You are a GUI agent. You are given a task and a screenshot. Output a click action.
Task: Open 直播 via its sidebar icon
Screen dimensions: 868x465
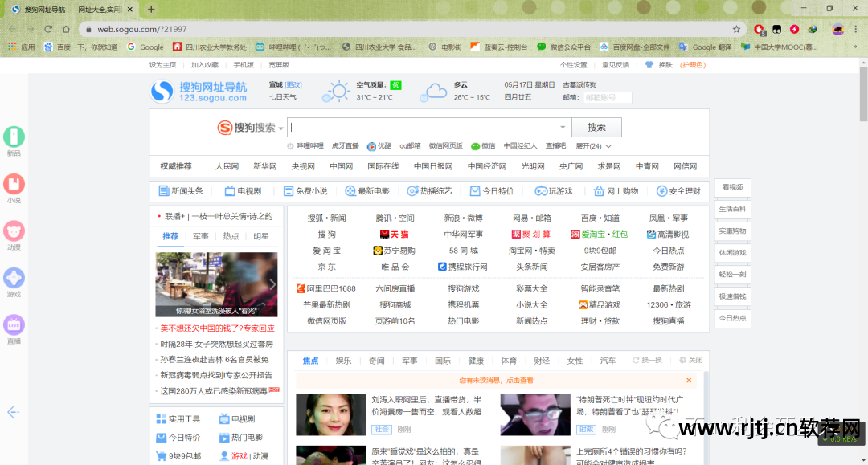[x=14, y=325]
